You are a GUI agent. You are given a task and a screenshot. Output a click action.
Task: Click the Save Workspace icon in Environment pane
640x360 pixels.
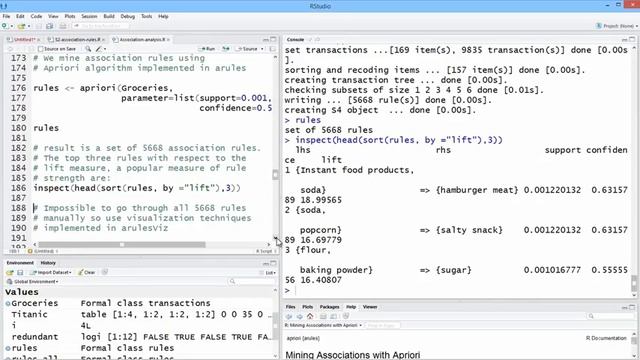(x=20, y=272)
